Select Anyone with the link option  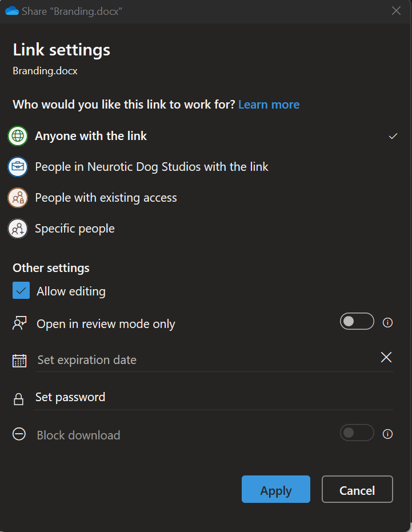tap(91, 136)
